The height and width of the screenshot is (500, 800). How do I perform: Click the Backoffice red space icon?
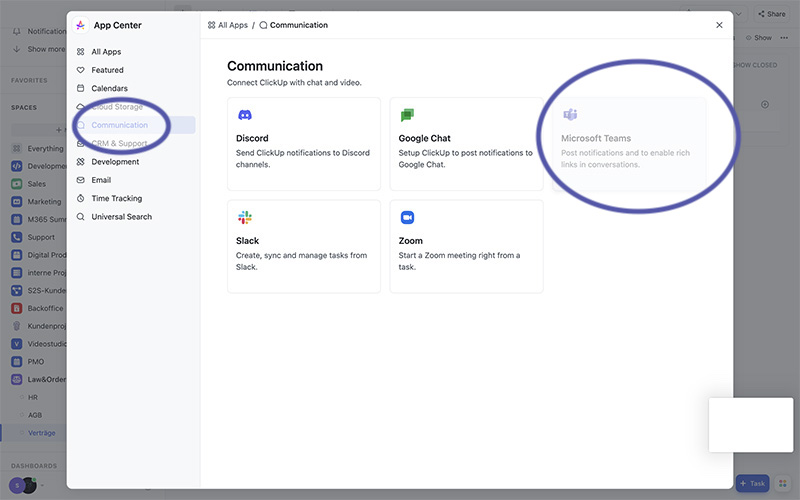click(x=17, y=308)
